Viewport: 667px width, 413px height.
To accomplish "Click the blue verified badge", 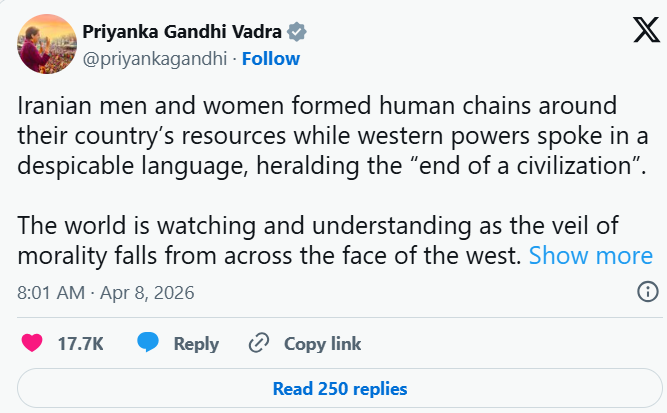I will 297,31.
